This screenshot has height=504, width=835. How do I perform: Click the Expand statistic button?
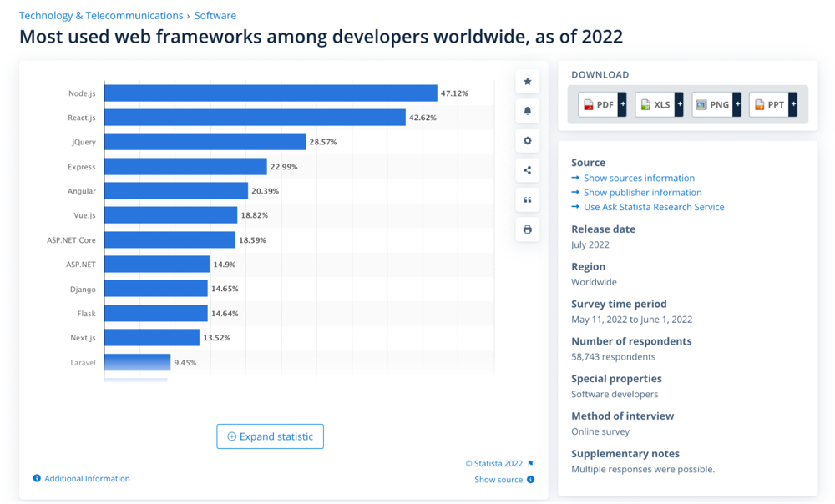click(x=270, y=436)
